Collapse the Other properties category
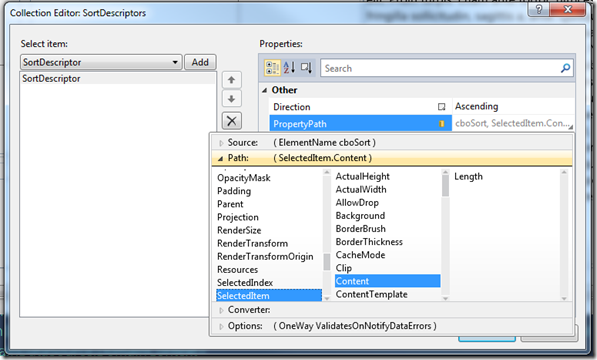The width and height of the screenshot is (597, 360). [265, 91]
